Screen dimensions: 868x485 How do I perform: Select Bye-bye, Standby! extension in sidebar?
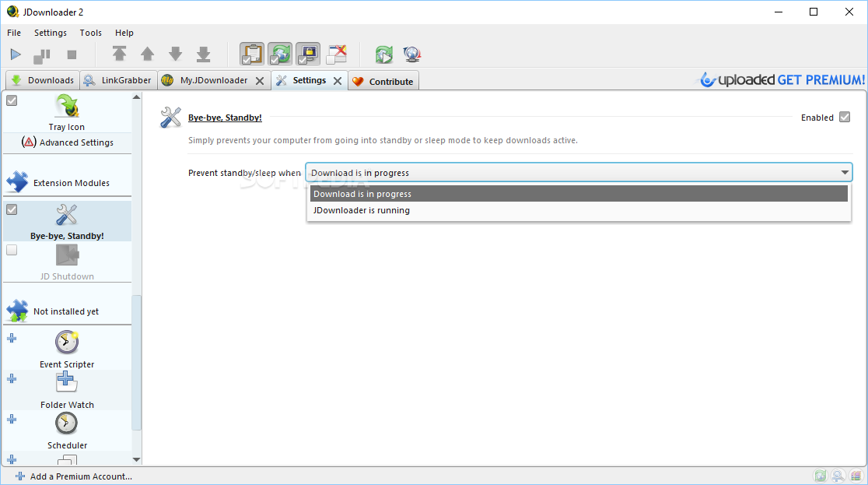pyautogui.click(x=67, y=222)
